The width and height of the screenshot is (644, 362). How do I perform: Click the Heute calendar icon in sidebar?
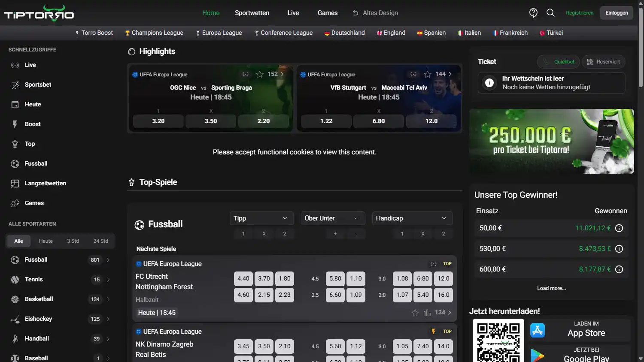click(15, 105)
